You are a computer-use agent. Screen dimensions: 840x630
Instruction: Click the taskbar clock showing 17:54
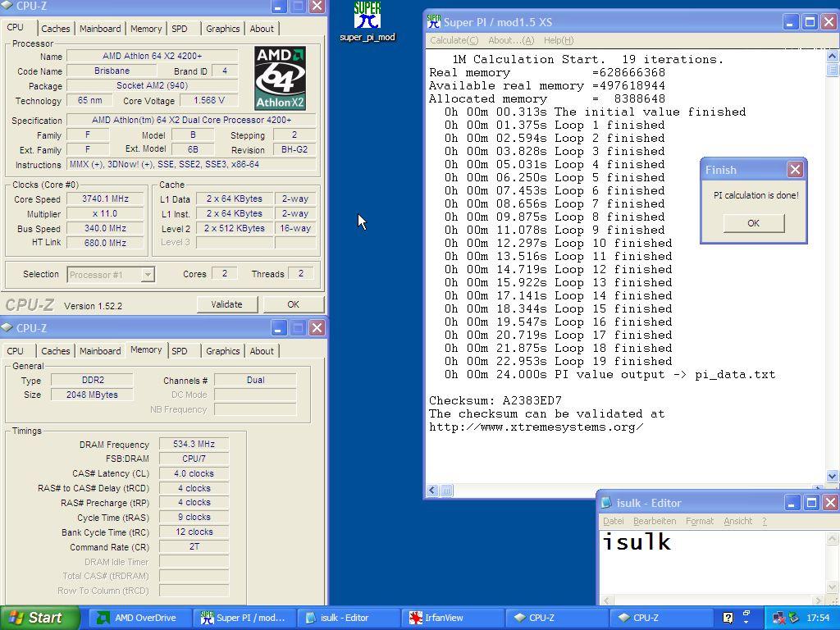click(x=818, y=618)
